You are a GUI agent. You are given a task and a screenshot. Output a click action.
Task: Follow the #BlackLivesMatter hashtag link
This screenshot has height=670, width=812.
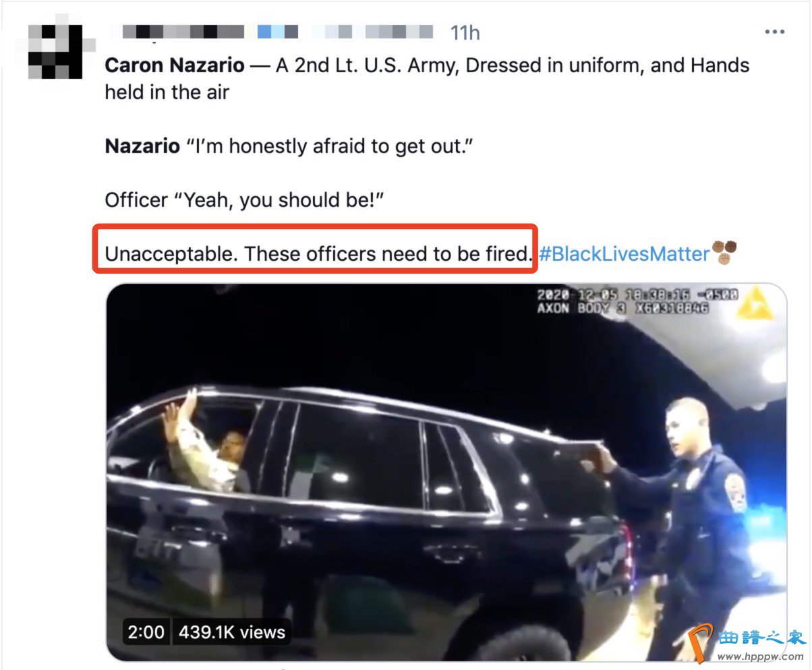pos(624,253)
